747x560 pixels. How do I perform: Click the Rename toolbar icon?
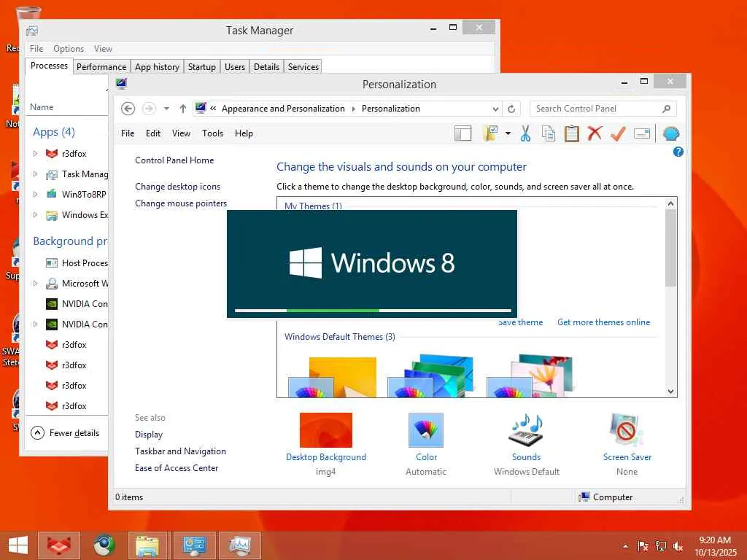pyautogui.click(x=642, y=134)
